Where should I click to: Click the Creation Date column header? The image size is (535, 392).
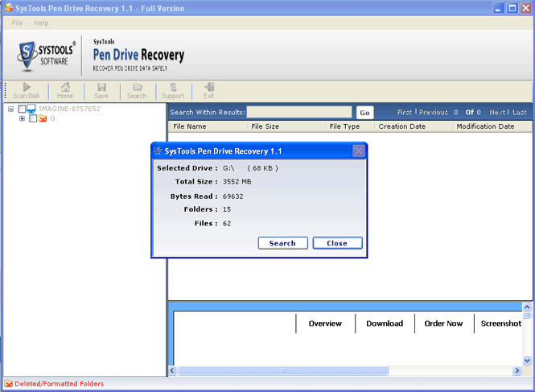pos(414,126)
